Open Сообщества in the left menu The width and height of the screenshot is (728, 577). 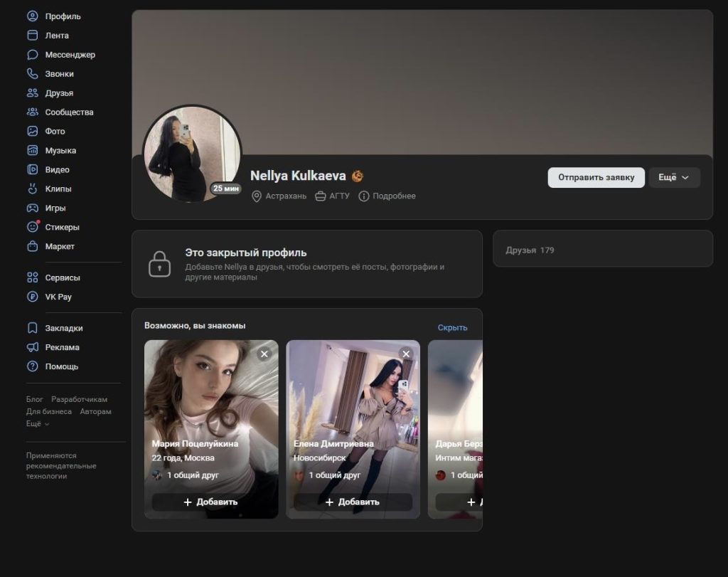tap(69, 112)
